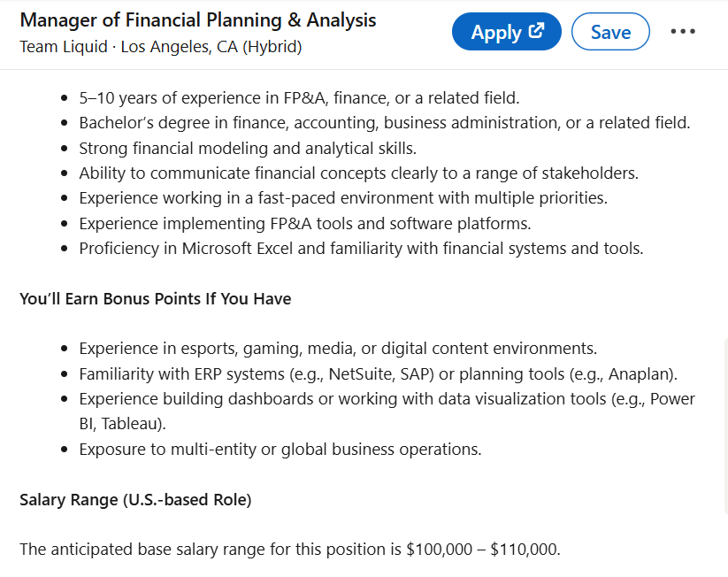
Task: Click the external link icon inside Apply
Action: [x=536, y=31]
